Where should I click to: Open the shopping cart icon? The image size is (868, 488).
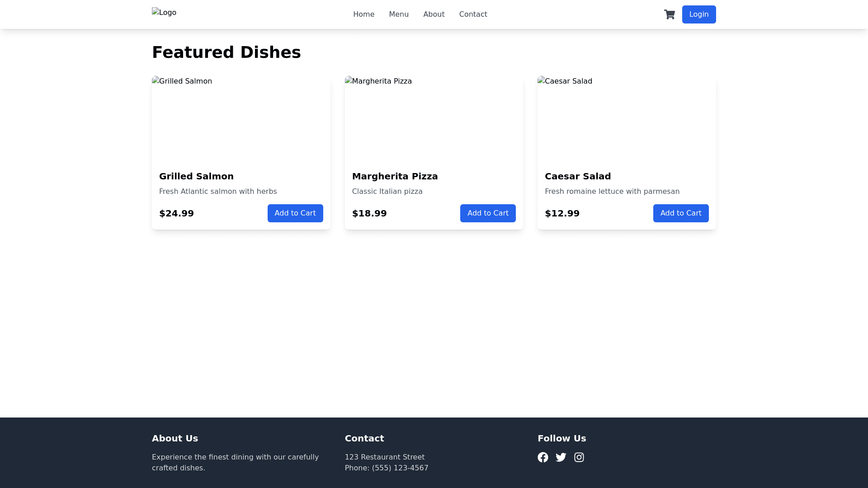tap(670, 14)
